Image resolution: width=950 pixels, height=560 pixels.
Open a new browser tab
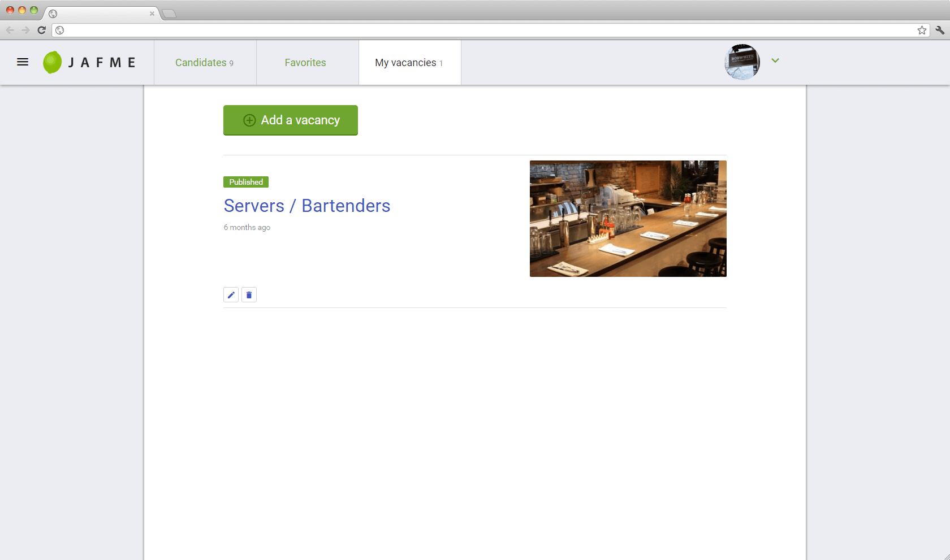[x=169, y=14]
